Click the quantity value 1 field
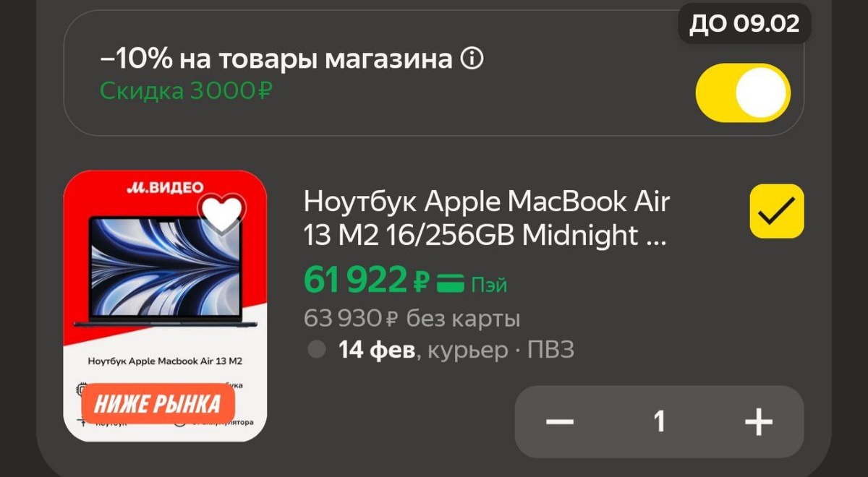Viewport: 868px width, 477px height. pyautogui.click(x=659, y=421)
